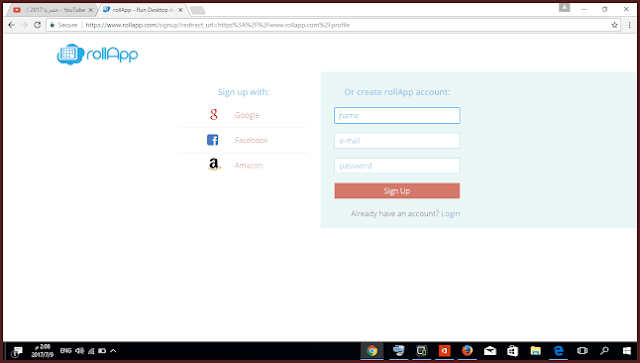Open the Office taskbar icon
Viewport: 640px width, 363px height.
pos(444,351)
